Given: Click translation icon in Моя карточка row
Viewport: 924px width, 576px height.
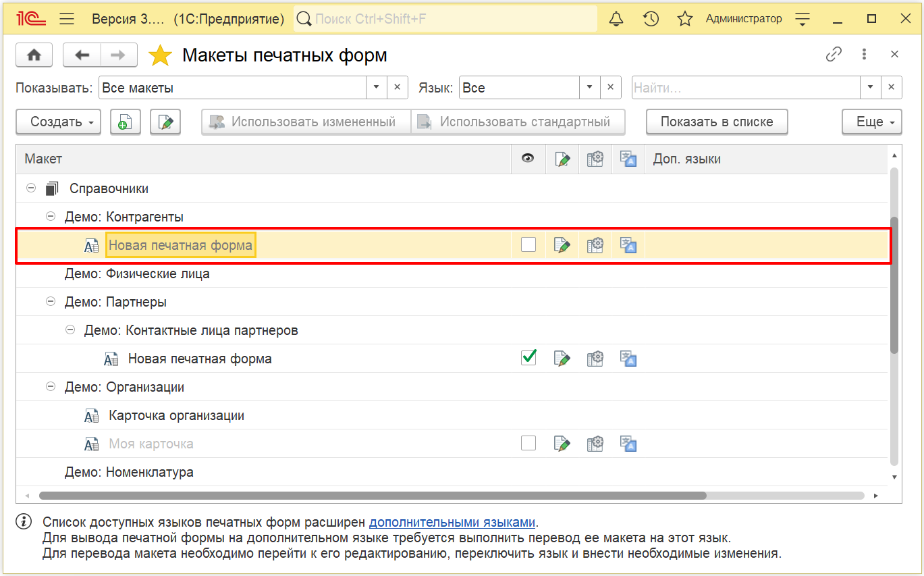Looking at the screenshot, I should pos(628,444).
